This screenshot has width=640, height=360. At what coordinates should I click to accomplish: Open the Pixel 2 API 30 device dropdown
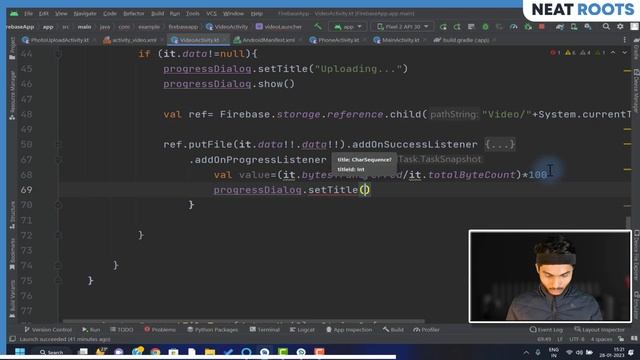click(x=402, y=27)
